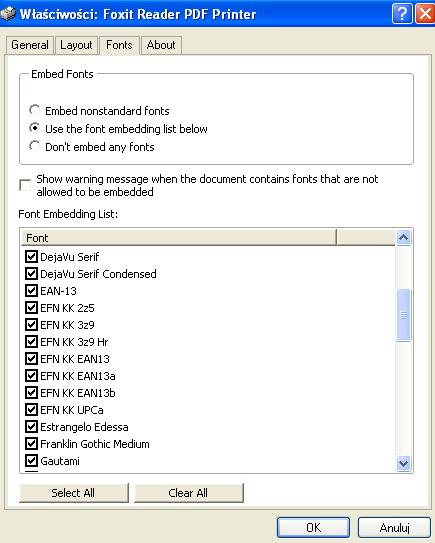Click the font list scrollbar thumb
The image size is (435, 543).
click(x=403, y=315)
